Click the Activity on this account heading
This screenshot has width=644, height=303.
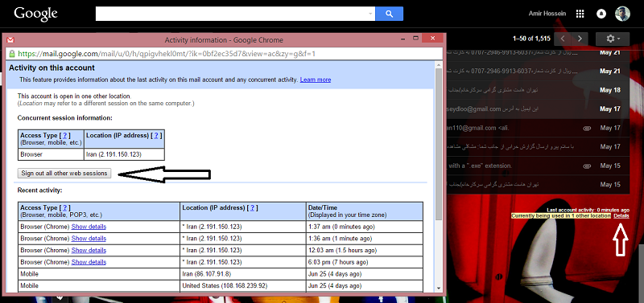[52, 68]
